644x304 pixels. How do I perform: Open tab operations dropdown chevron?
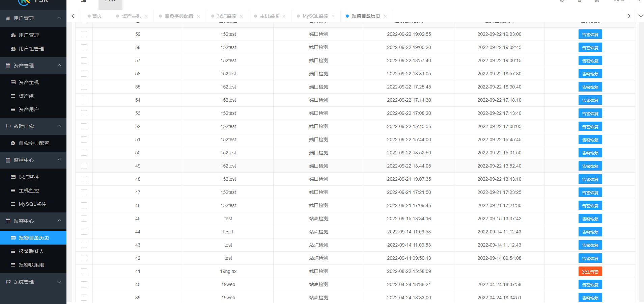pyautogui.click(x=640, y=16)
